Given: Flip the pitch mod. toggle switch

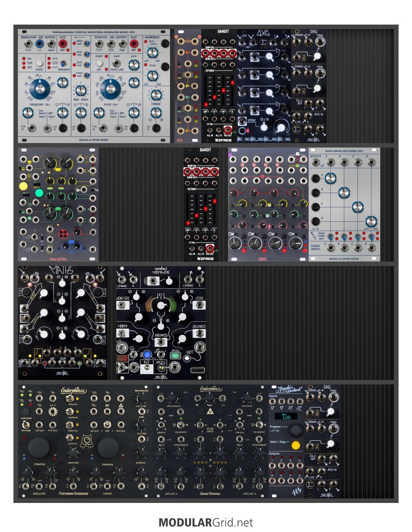Looking at the screenshot, I should [86, 64].
